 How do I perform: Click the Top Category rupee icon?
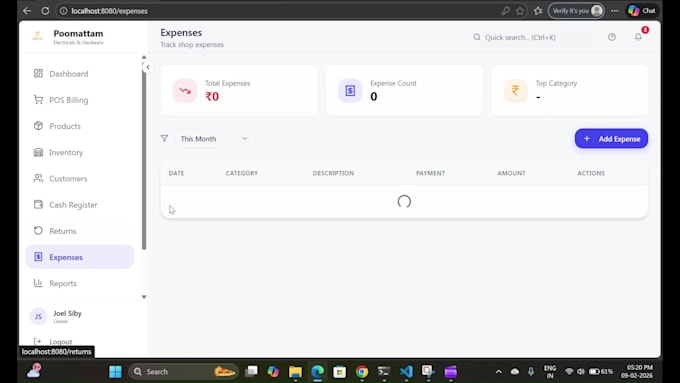pos(516,91)
